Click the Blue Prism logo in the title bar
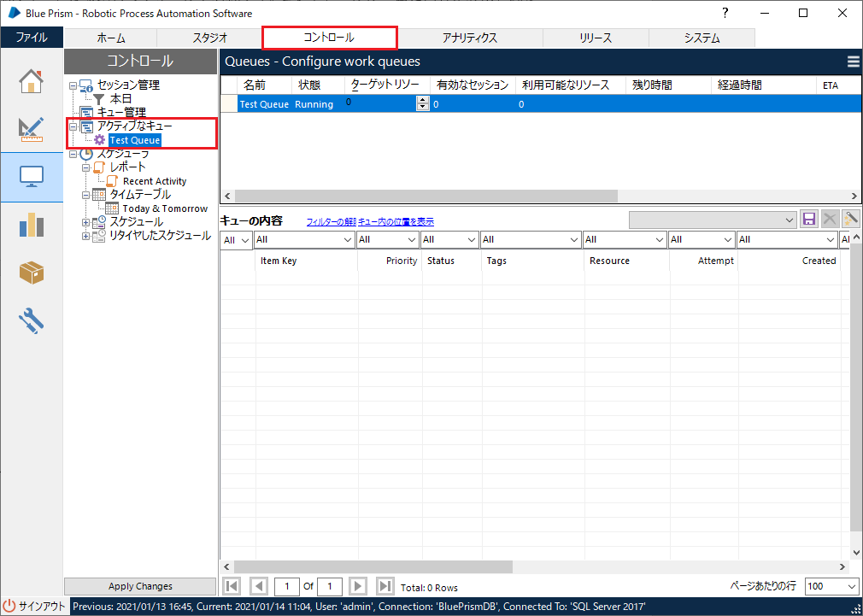 15,13
